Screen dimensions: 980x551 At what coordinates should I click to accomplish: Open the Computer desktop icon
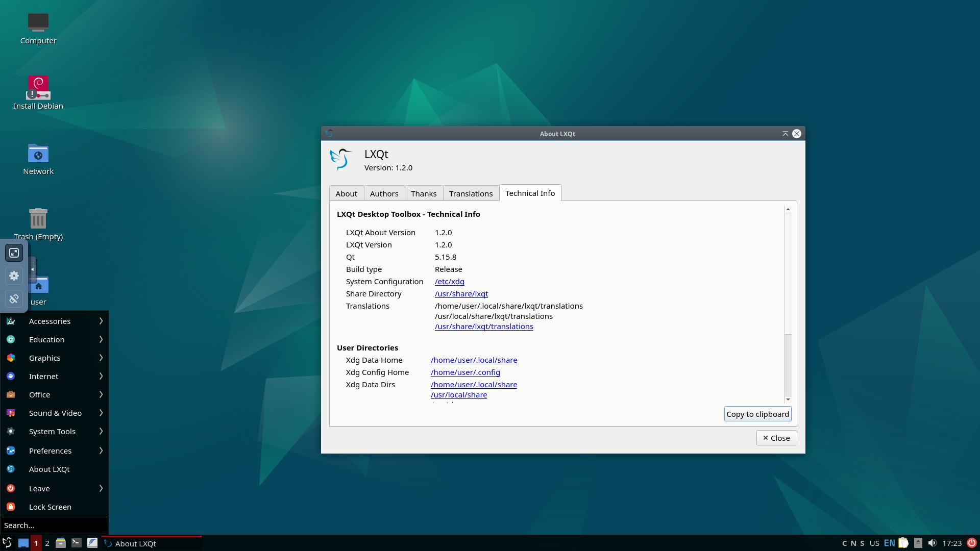click(x=38, y=29)
